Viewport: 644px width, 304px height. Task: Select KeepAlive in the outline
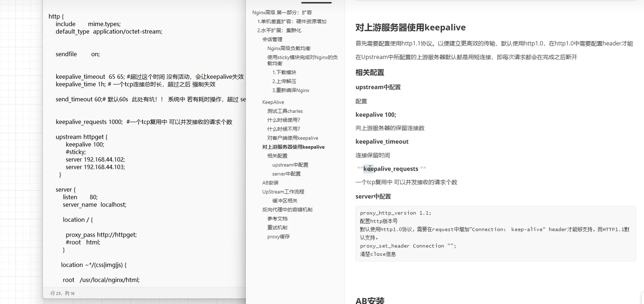pos(273,102)
